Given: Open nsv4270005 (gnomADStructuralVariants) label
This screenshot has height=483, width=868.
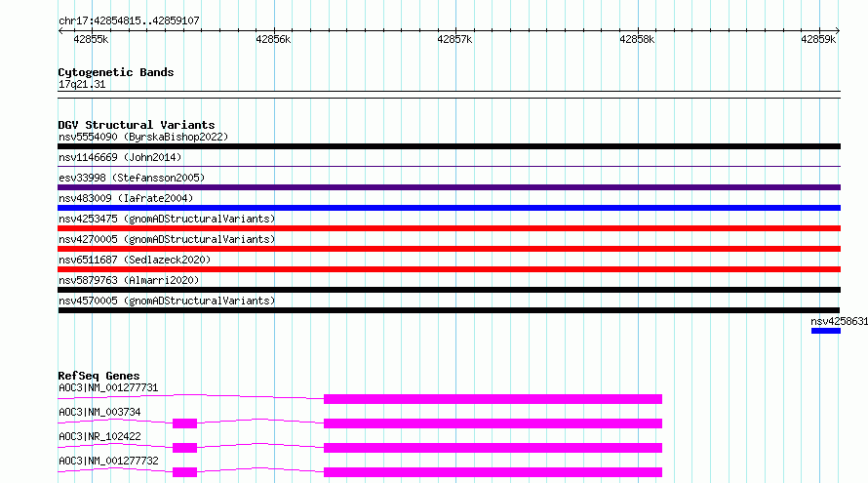Looking at the screenshot, I should point(167,239).
